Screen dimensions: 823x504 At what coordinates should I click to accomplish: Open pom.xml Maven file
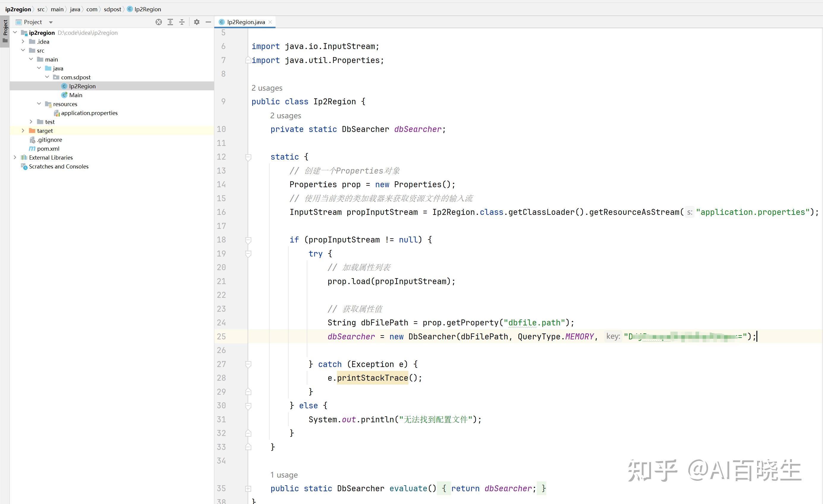pyautogui.click(x=48, y=149)
